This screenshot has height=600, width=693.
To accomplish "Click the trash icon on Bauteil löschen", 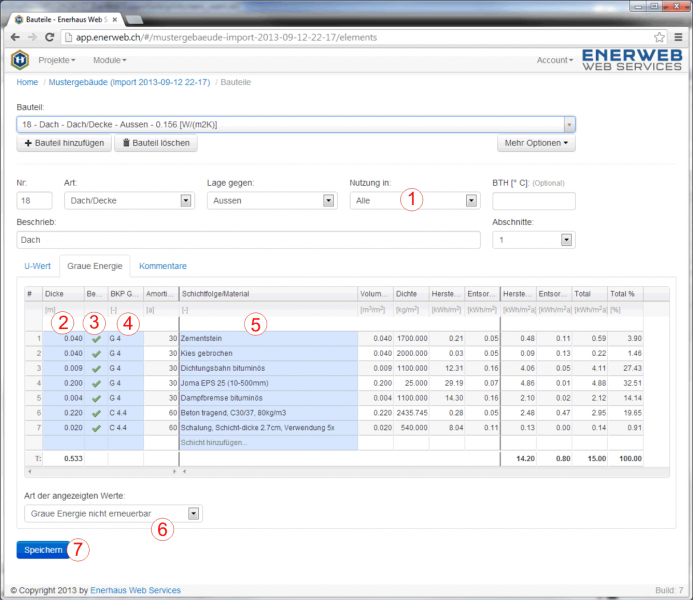I will [x=127, y=143].
